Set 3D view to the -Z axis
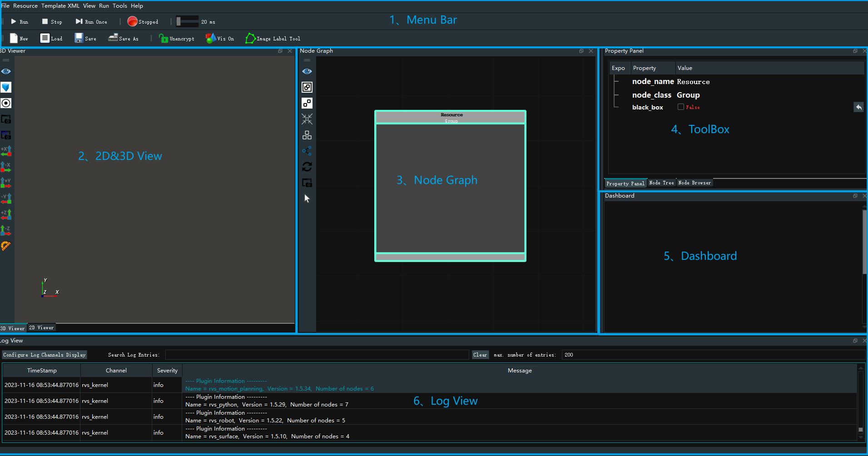This screenshot has width=868, height=456. 6,230
